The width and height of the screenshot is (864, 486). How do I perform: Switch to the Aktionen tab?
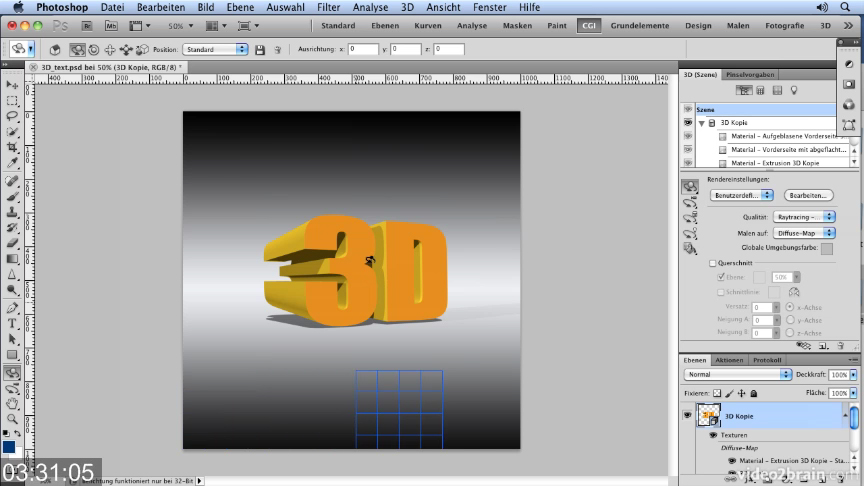[729, 360]
